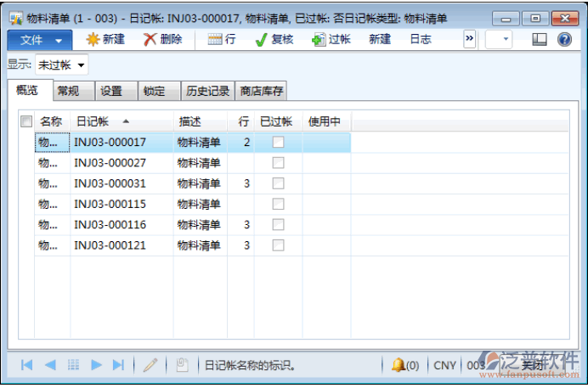Click the pencil edit icon
This screenshot has height=388, width=588.
click(150, 365)
